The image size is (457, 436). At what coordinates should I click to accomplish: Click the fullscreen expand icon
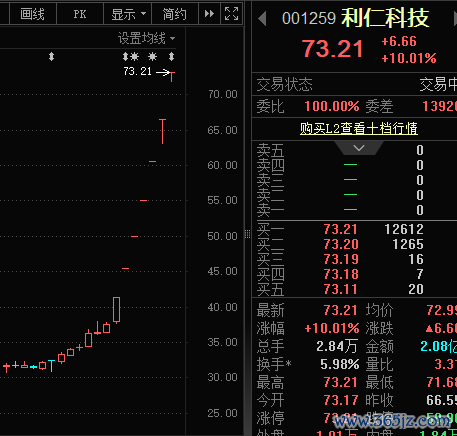232,14
